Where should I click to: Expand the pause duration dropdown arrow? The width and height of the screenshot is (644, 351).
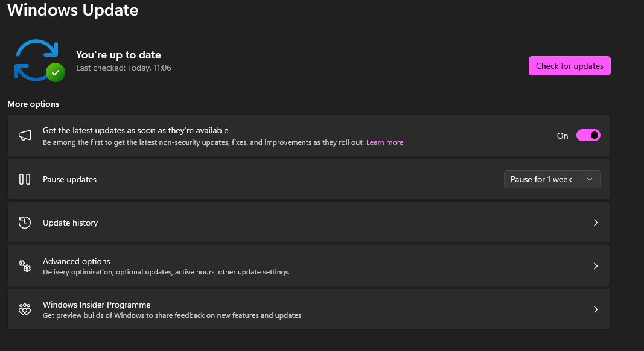click(590, 179)
